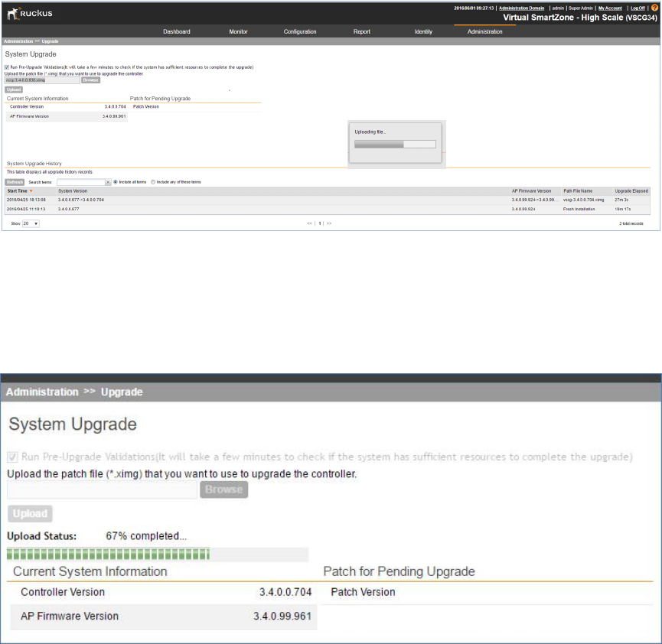Open the Dashboard menu

(x=177, y=31)
